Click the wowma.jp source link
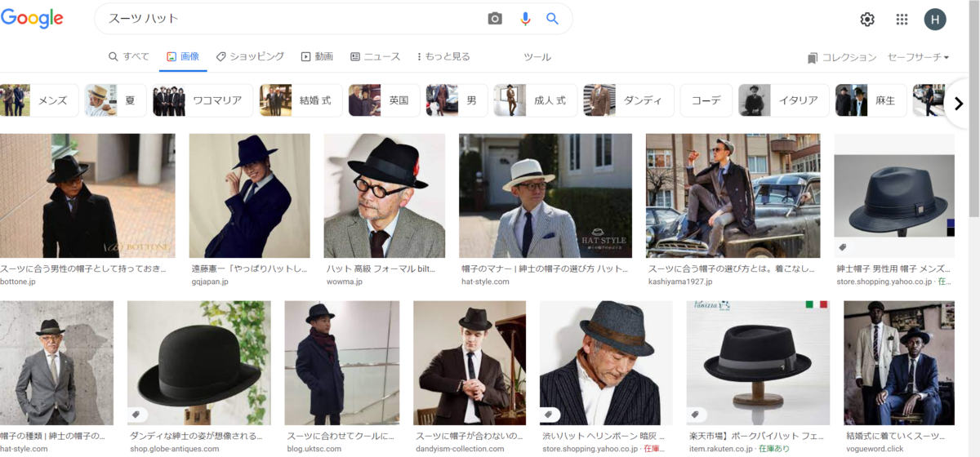 346,282
